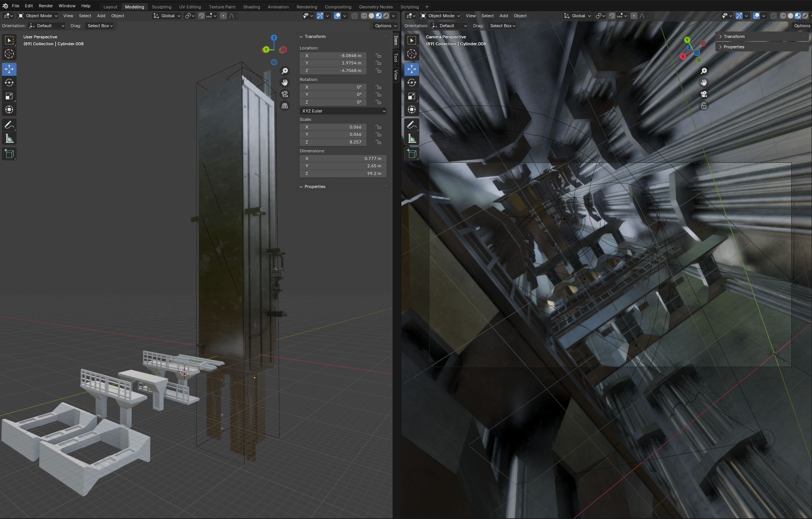Toggle X-ray mode in the left viewport header
Image resolution: width=812 pixels, height=519 pixels.
(x=355, y=16)
